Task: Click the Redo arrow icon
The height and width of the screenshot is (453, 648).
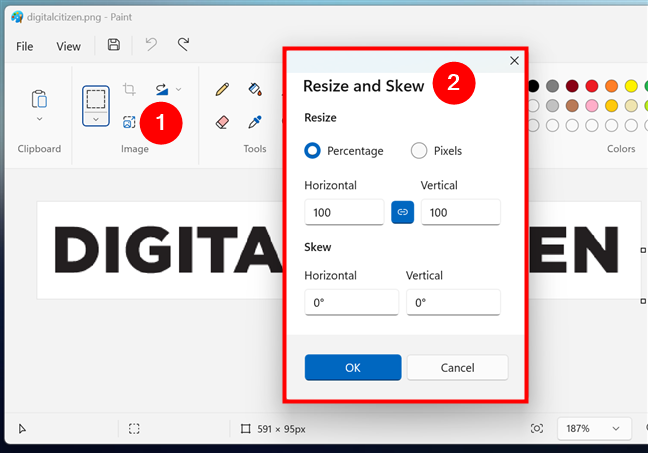Action: click(x=183, y=44)
